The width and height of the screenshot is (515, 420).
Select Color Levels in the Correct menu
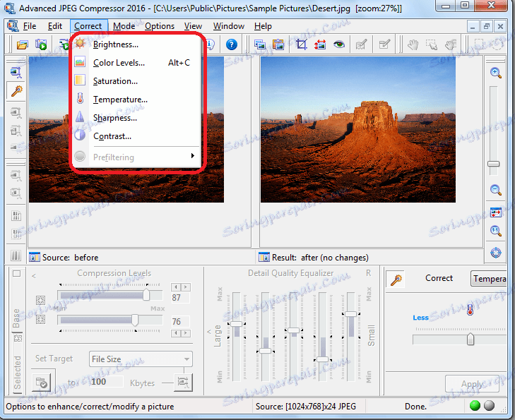119,63
